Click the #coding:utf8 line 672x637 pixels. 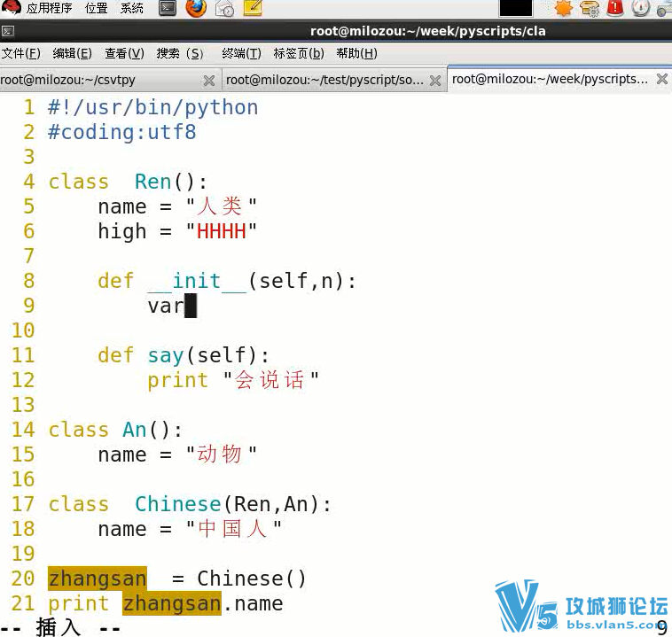pos(122,132)
